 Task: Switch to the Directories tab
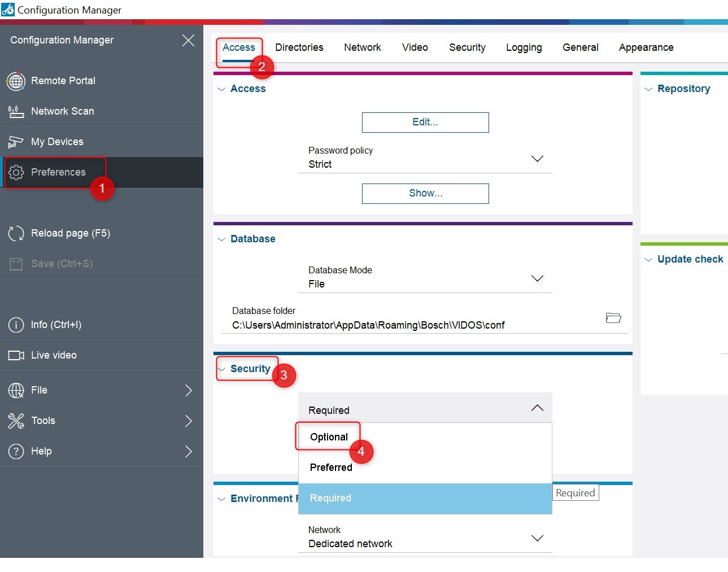(299, 47)
